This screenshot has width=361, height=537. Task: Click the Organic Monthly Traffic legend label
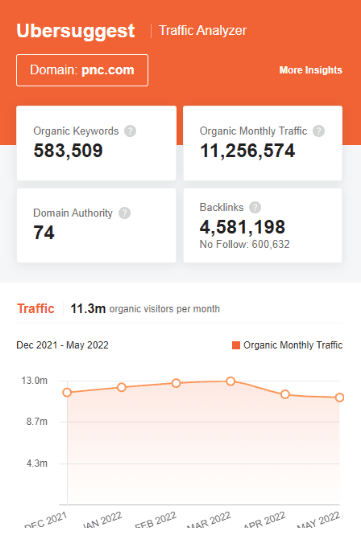(x=293, y=345)
